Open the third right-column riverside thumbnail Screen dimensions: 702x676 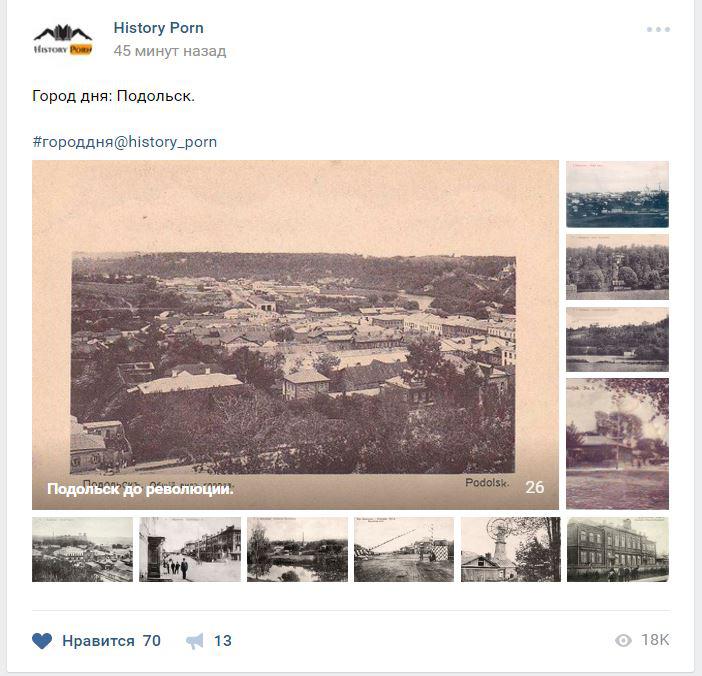[x=617, y=340]
